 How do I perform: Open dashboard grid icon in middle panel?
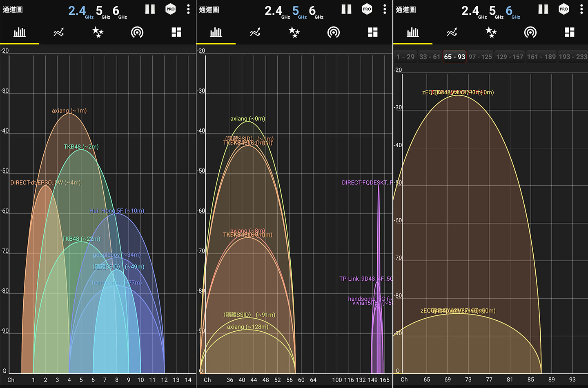(373, 32)
